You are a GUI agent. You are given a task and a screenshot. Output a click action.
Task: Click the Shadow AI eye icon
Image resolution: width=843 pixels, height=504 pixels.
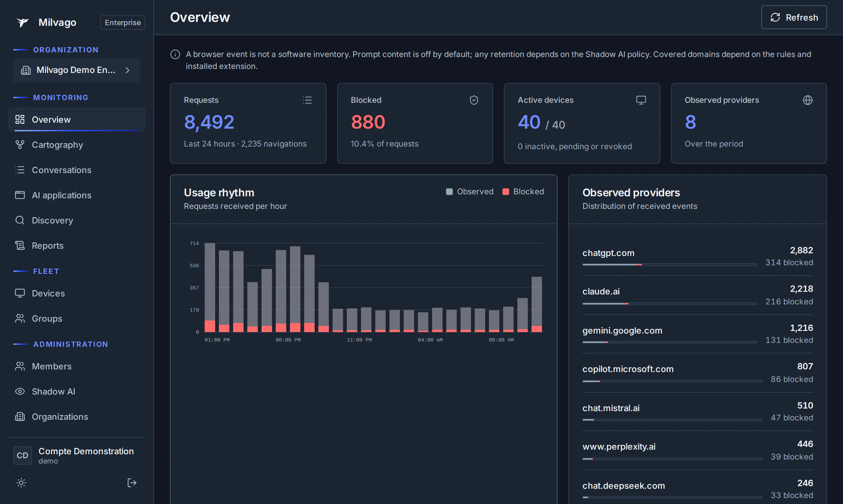(x=20, y=391)
